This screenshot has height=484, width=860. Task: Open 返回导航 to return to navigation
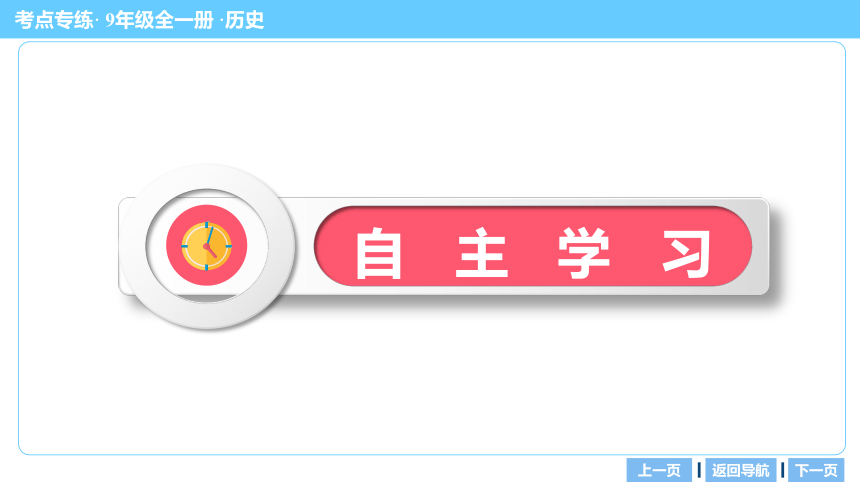pos(740,470)
